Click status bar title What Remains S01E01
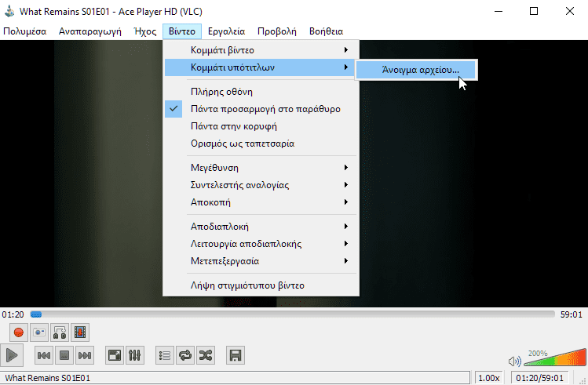 [48, 378]
